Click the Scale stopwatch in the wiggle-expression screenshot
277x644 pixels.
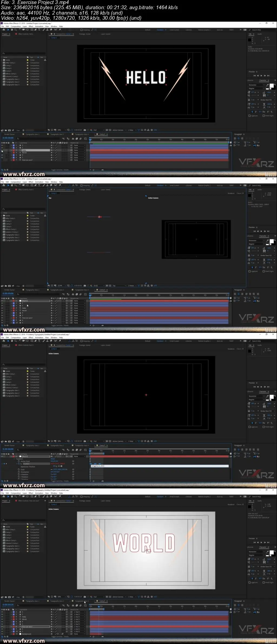(19, 469)
